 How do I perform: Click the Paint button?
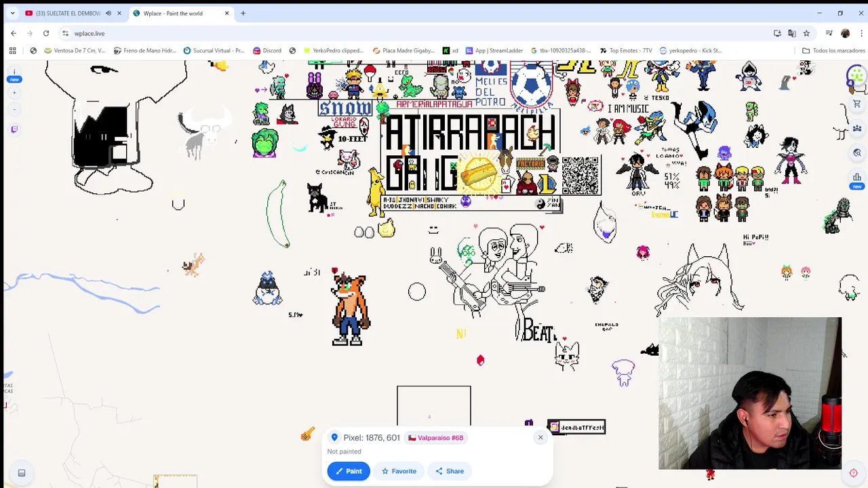pos(349,471)
